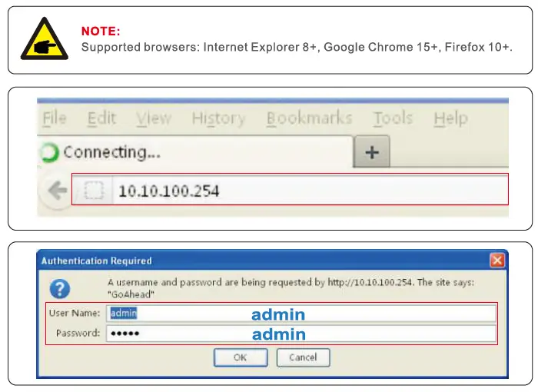Open the Help menu

[x=450, y=118]
